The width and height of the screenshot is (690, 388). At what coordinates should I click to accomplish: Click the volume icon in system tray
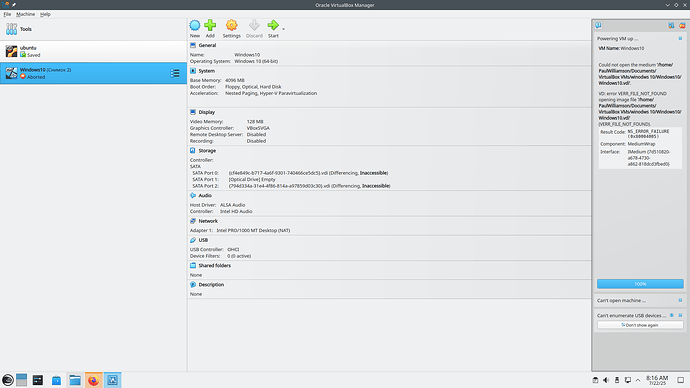coord(606,380)
